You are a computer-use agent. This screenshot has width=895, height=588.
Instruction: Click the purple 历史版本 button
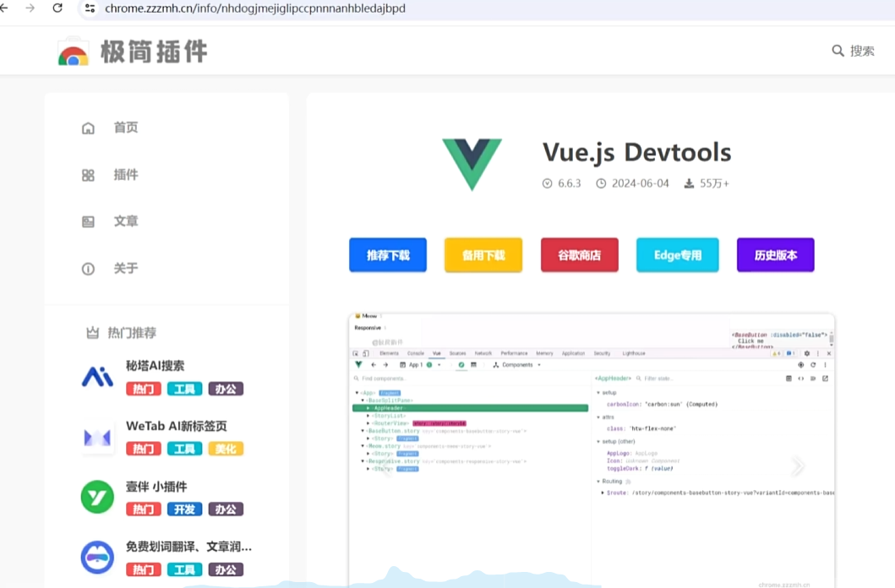(776, 255)
